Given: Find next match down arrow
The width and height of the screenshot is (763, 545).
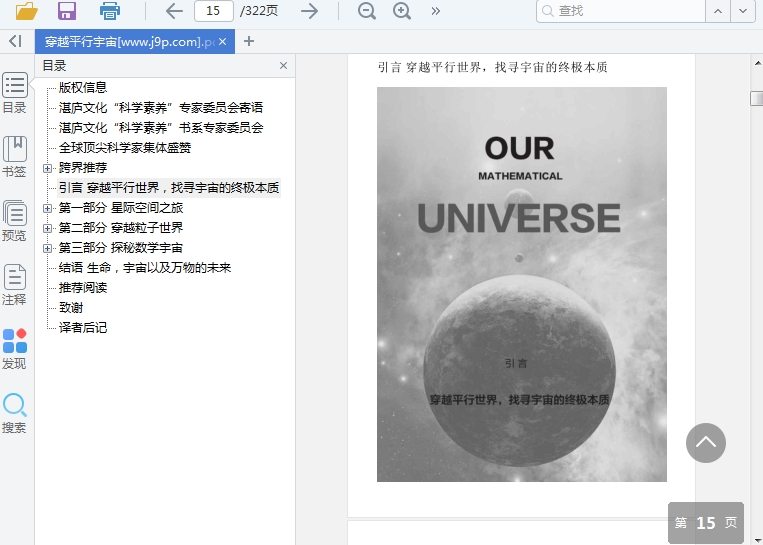Looking at the screenshot, I should click(743, 11).
